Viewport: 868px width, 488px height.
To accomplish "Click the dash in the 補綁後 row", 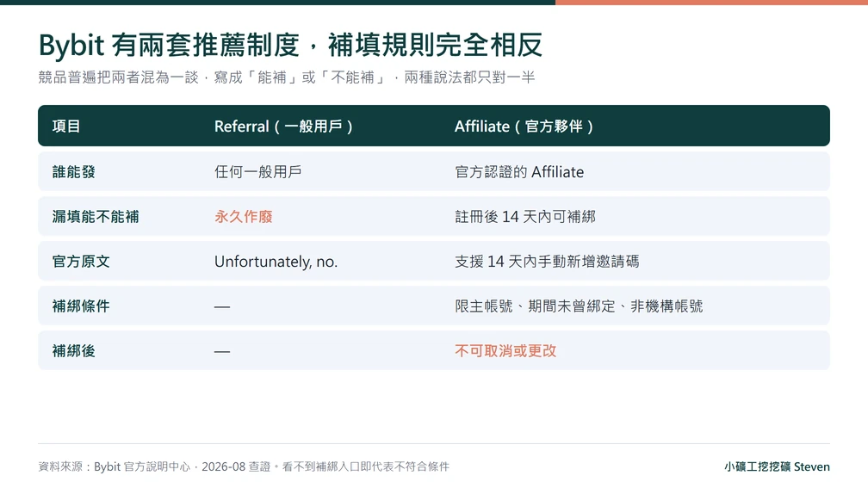I will click(x=222, y=351).
